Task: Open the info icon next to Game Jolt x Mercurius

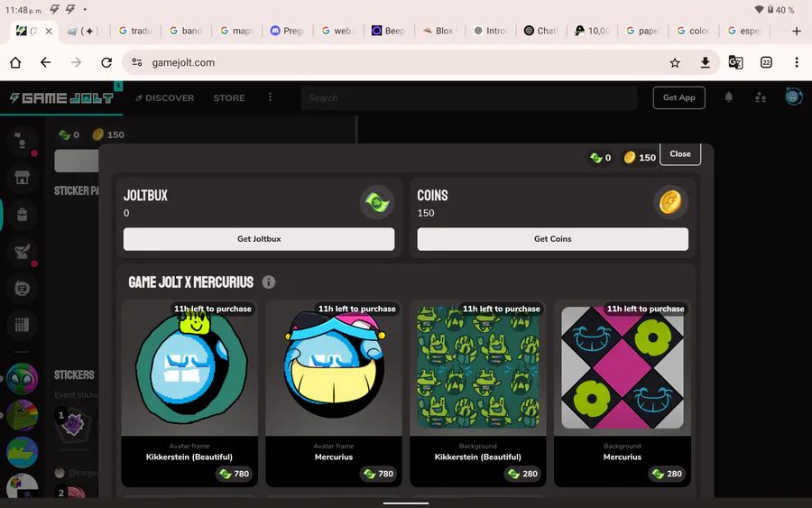Action: (x=268, y=282)
